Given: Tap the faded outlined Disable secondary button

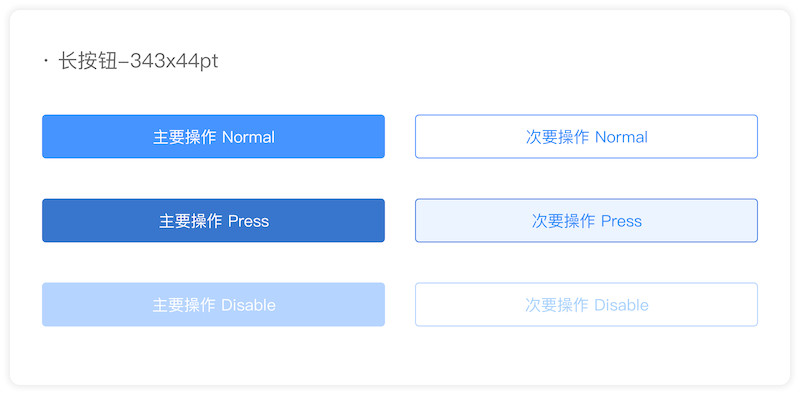Looking at the screenshot, I should [586, 305].
